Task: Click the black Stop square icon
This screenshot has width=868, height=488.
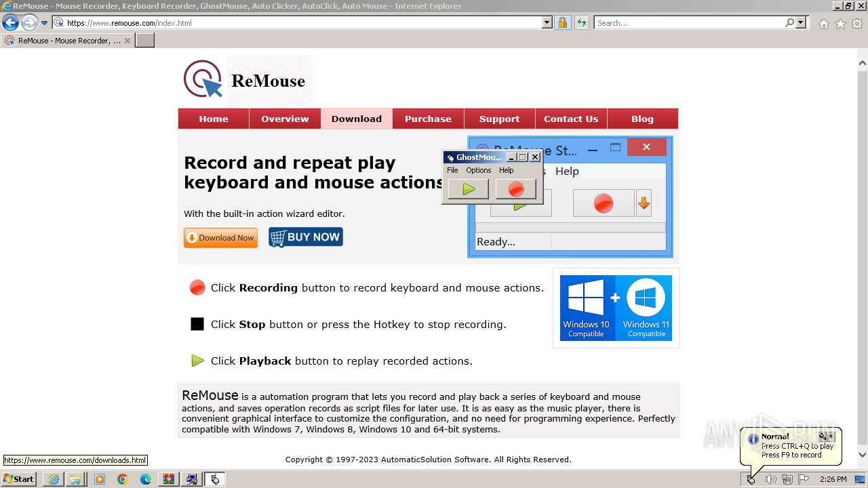Action: 197,324
